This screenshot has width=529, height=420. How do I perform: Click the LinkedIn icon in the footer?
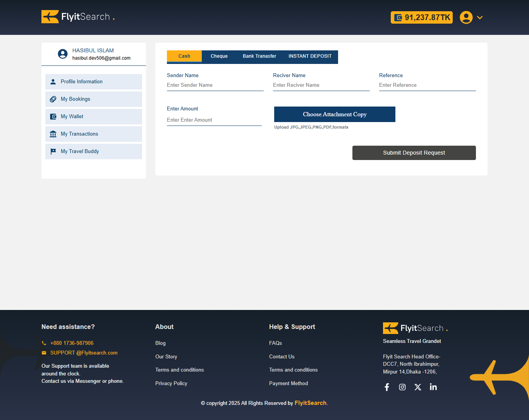[x=433, y=387]
